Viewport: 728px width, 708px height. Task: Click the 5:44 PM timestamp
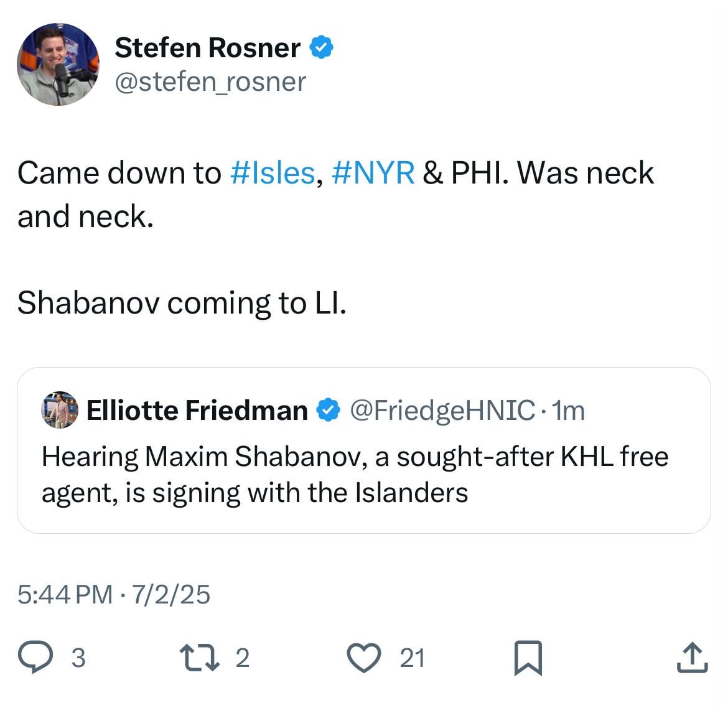65,594
